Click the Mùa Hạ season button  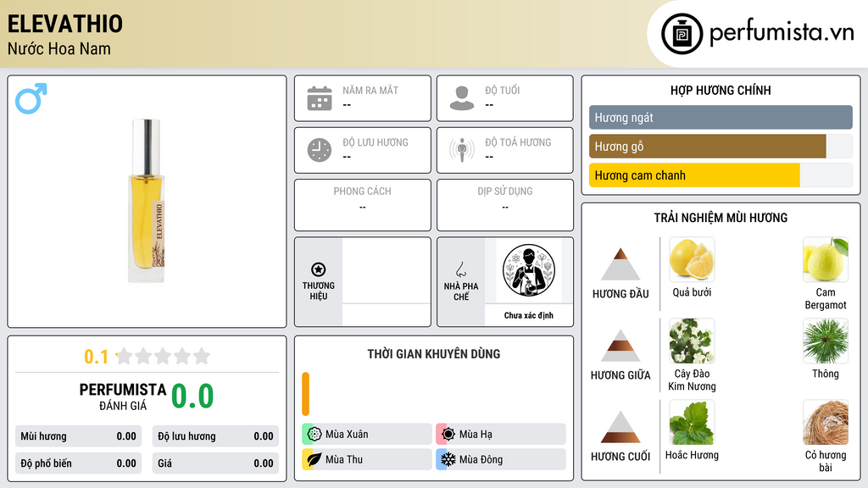click(x=501, y=434)
